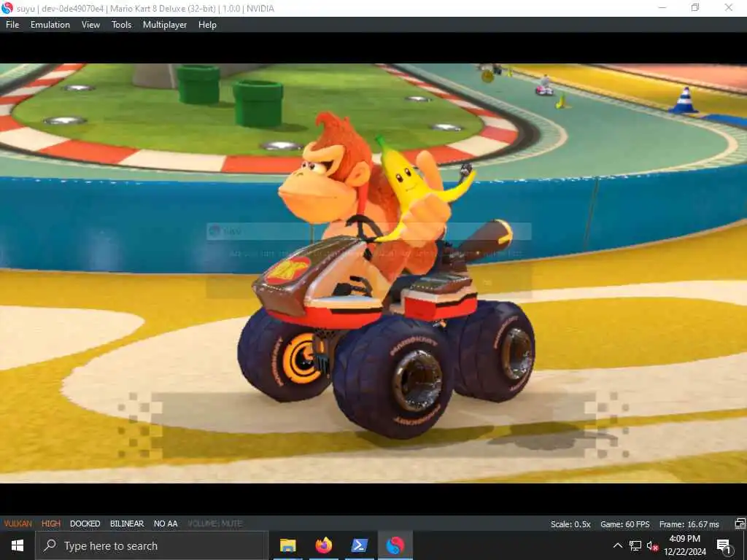Minimize the suyu window

tap(662, 8)
